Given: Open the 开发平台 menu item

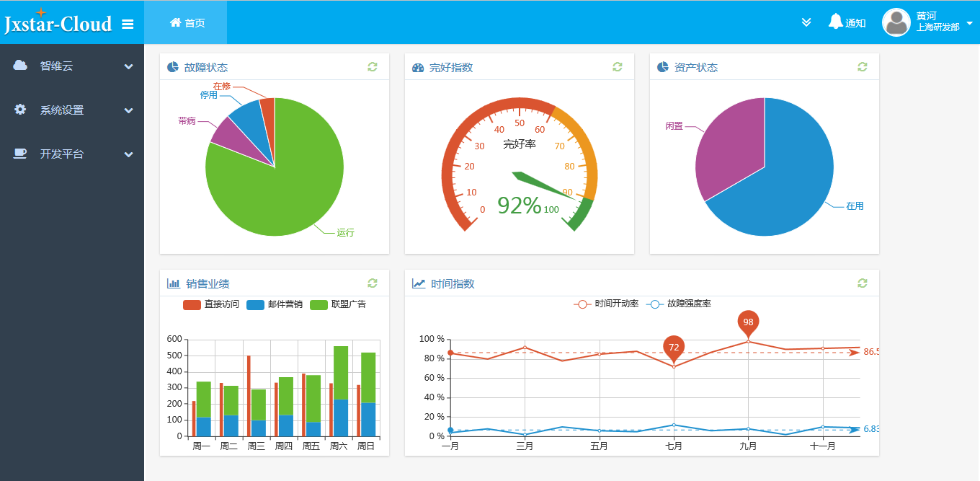Looking at the screenshot, I should click(x=72, y=154).
